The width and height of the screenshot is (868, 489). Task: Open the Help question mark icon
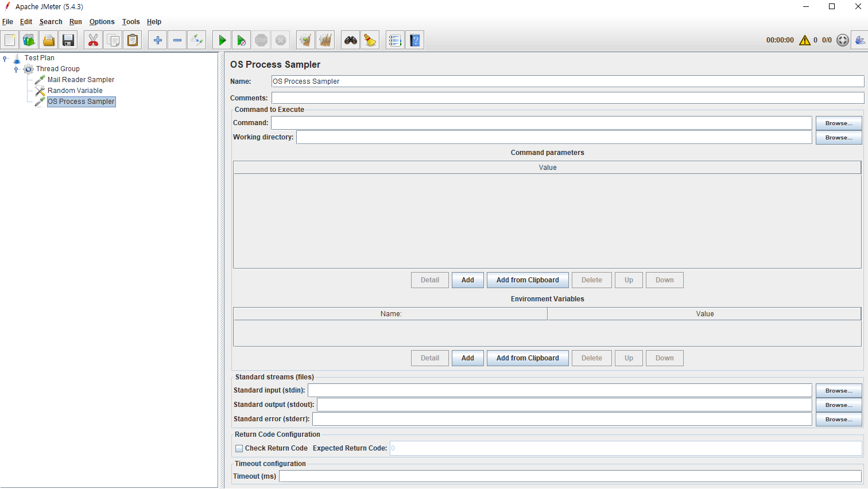click(415, 40)
